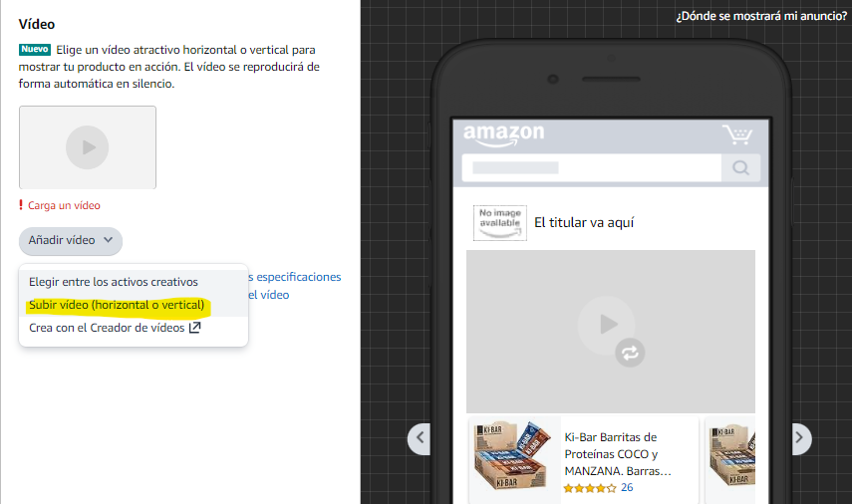Click Ki-Bar Barritas de Proteínas product title
The image size is (852, 504).
(x=618, y=454)
